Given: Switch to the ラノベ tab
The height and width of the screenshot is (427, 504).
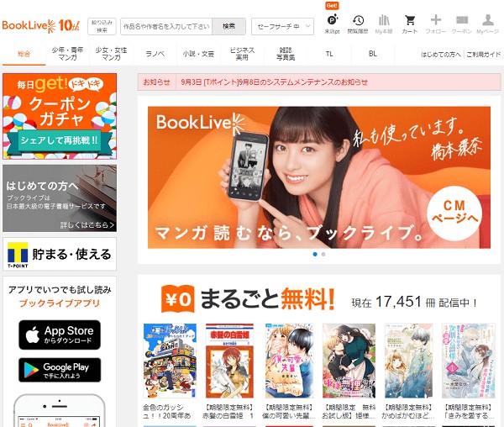Looking at the screenshot, I should tap(155, 54).
